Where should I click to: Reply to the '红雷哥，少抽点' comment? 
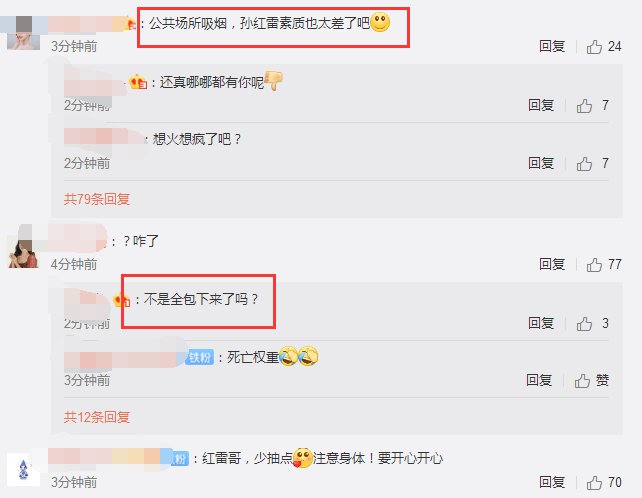coord(552,482)
